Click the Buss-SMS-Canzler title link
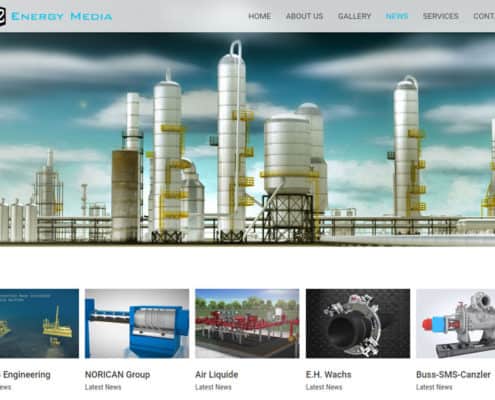This screenshot has width=495, height=400. [453, 375]
